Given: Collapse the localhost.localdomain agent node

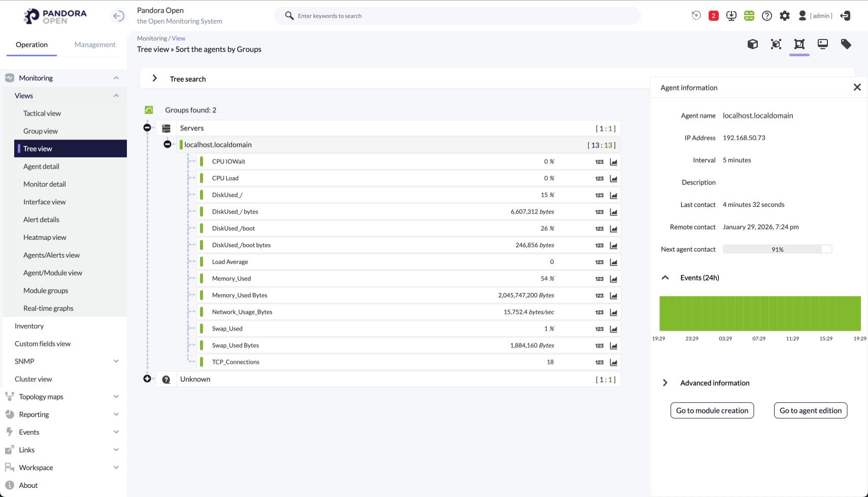Looking at the screenshot, I should [168, 145].
